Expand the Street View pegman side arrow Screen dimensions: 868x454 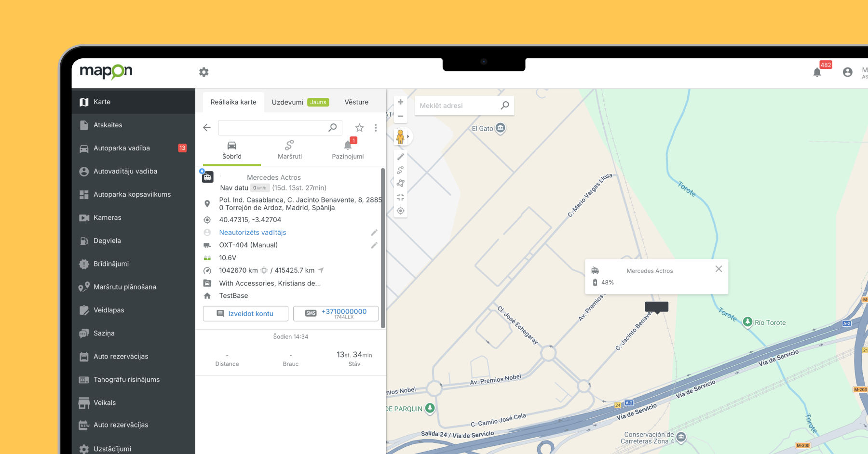pyautogui.click(x=408, y=136)
